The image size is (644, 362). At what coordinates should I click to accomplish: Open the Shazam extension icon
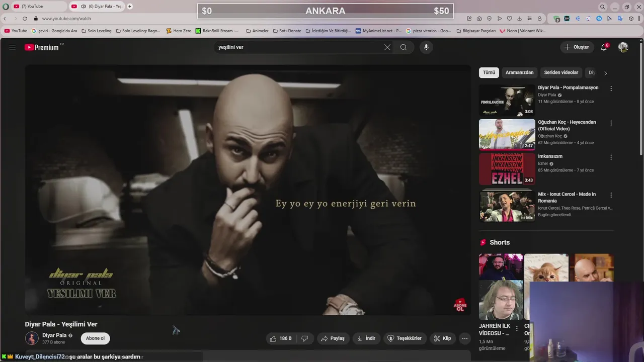click(599, 19)
